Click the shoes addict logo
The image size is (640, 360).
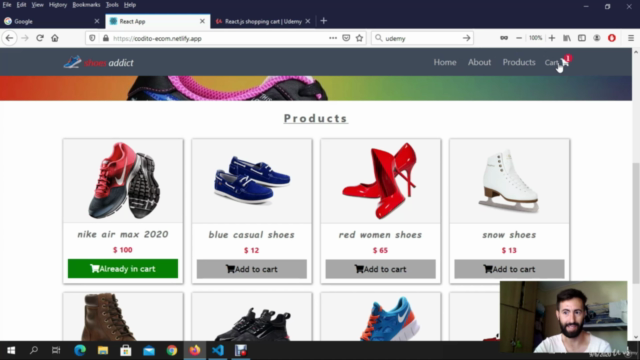98,62
